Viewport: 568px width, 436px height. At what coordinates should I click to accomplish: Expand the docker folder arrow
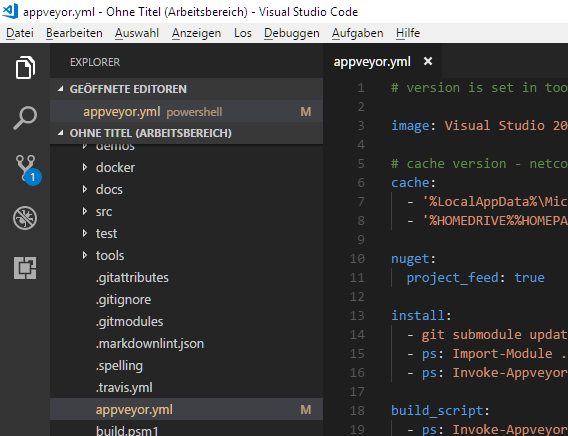[x=85, y=167]
